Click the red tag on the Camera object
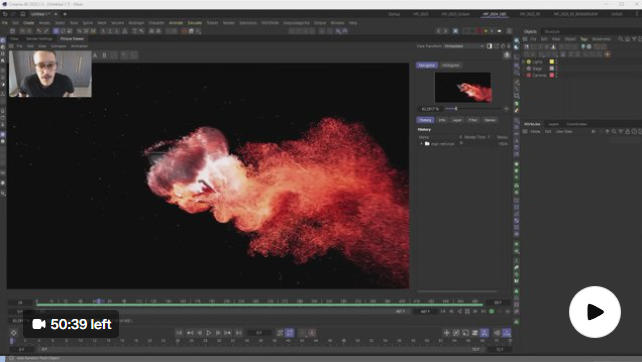The image size is (642, 362). [552, 75]
